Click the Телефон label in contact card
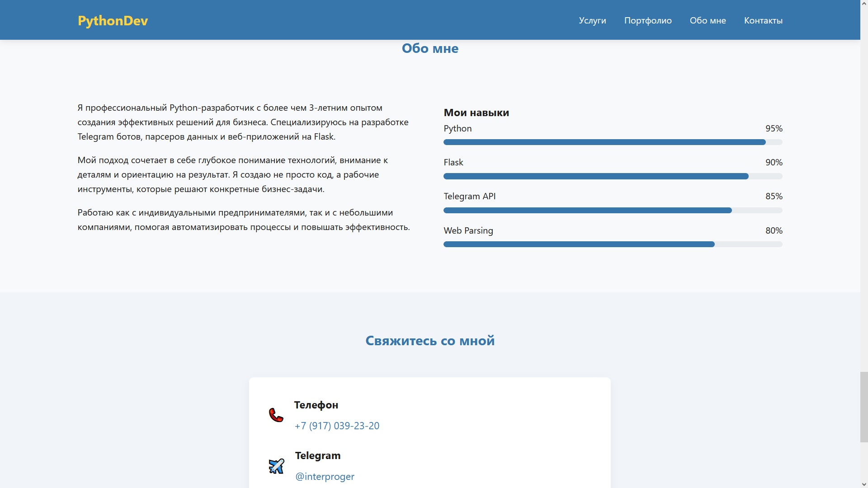Screen dimensions: 868x488 click(316, 405)
